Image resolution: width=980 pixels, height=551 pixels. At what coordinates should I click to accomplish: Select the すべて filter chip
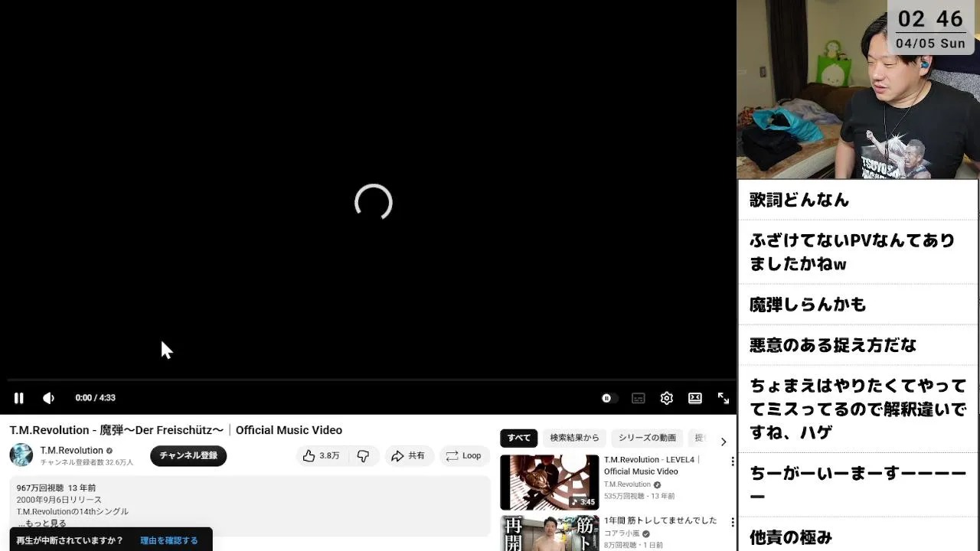click(x=518, y=438)
